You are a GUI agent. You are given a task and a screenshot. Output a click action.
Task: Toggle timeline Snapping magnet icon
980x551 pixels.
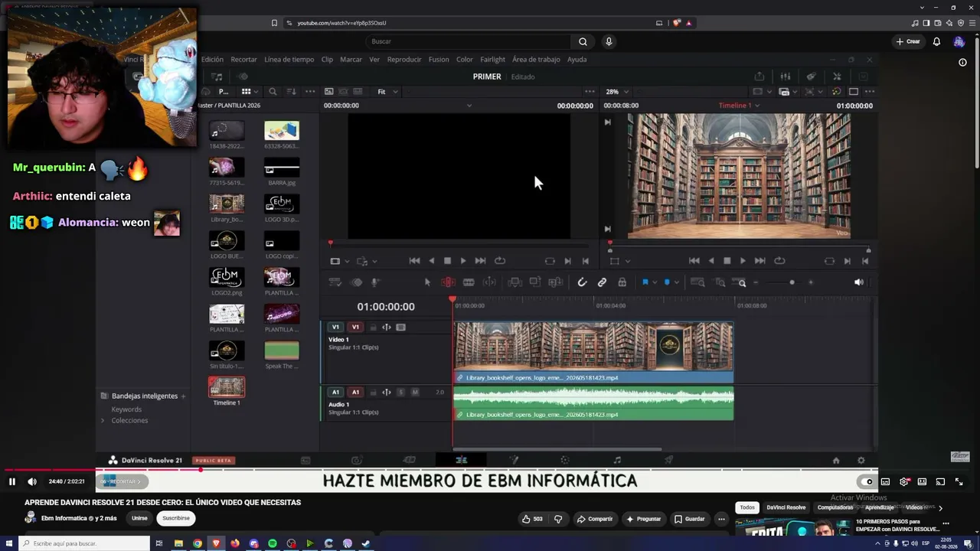tap(582, 282)
